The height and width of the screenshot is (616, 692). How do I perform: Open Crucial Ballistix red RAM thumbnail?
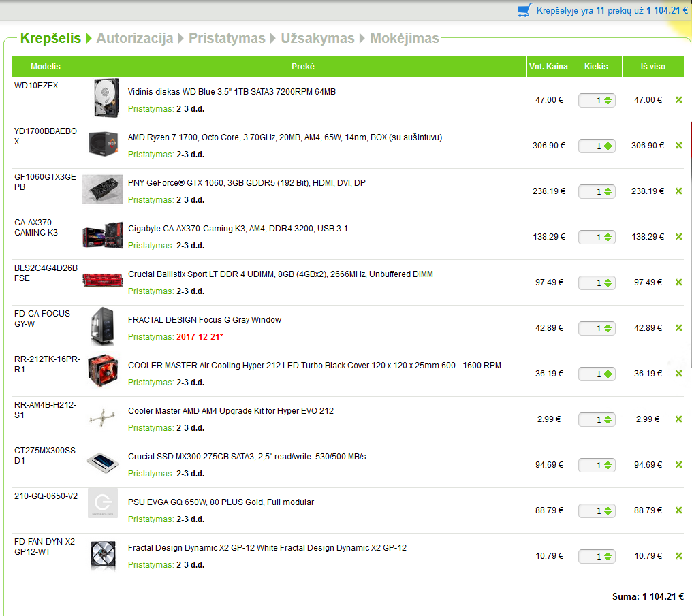[x=103, y=280]
